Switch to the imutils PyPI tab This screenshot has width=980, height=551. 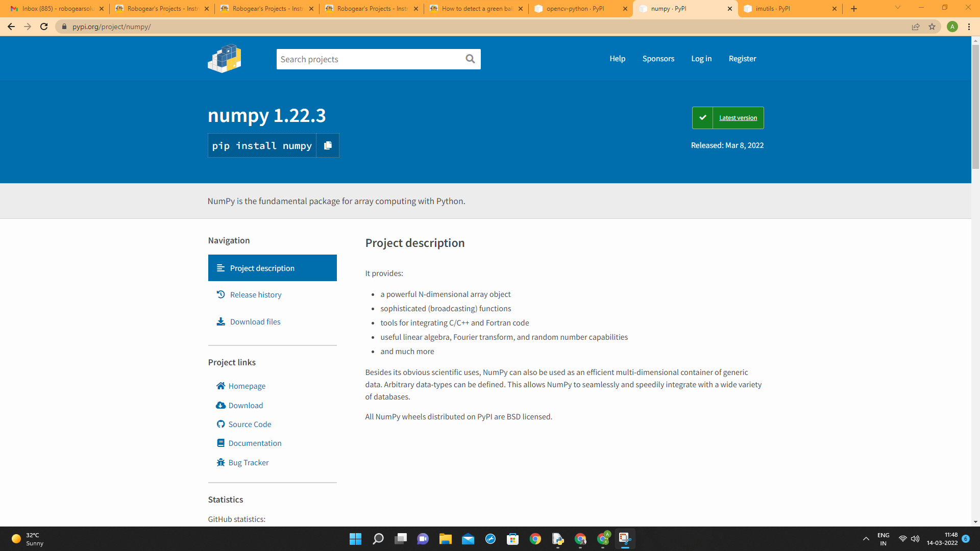pos(772,9)
